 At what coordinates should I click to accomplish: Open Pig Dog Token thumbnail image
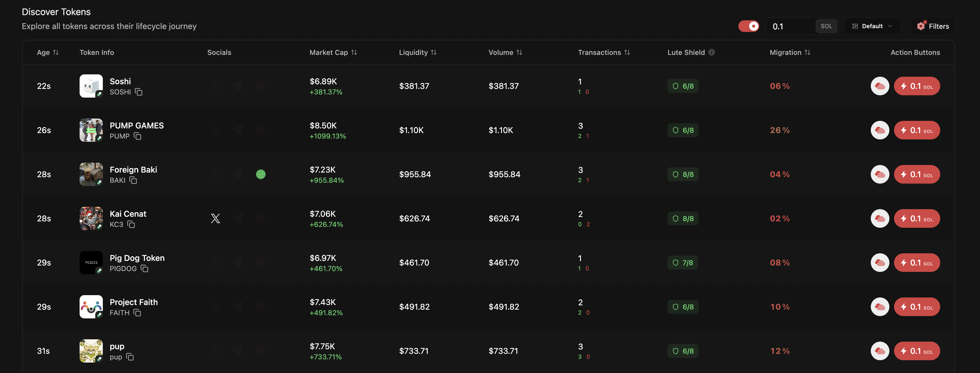pos(91,263)
